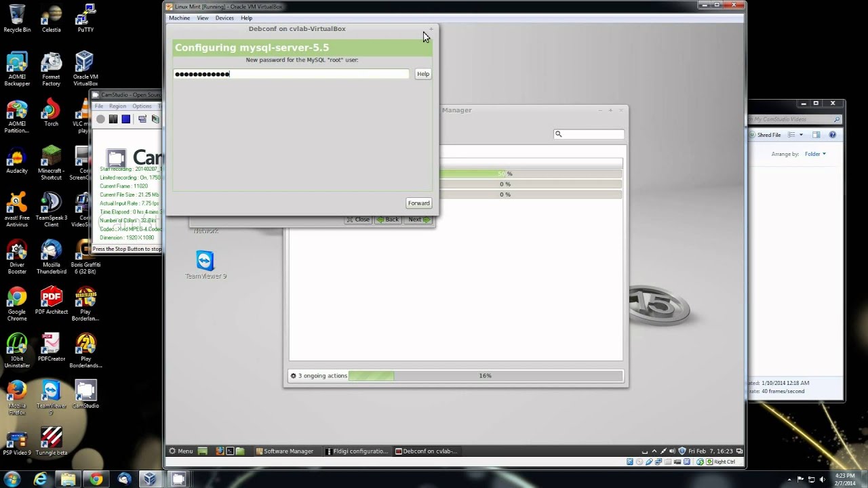Open VirtualBox View menu
The width and height of the screenshot is (868, 488).
(x=203, y=18)
